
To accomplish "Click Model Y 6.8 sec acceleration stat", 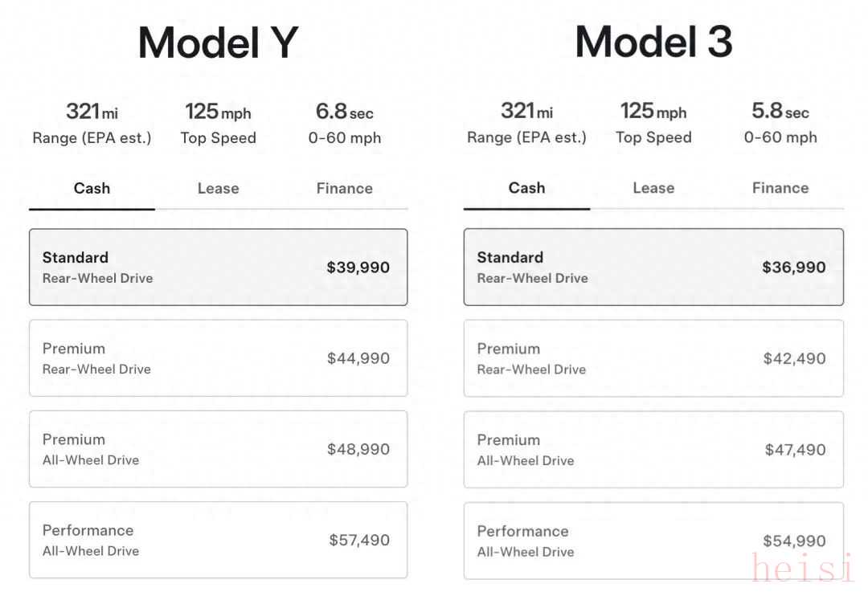I will pos(344,124).
